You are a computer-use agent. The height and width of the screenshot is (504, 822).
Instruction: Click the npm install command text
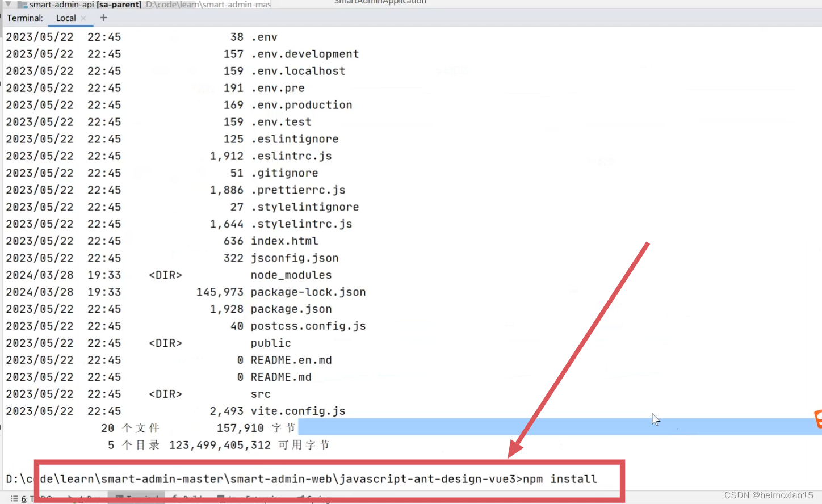tap(560, 479)
